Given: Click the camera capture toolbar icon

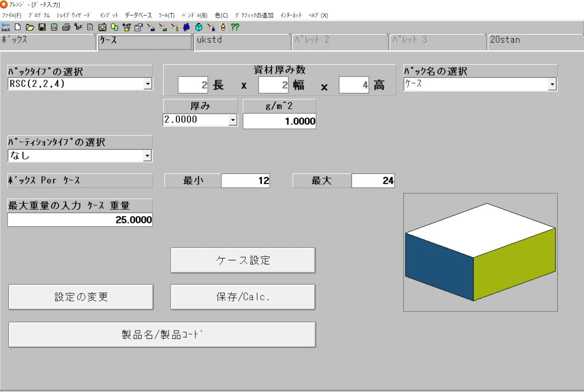Looking at the screenshot, I should pos(102,27).
